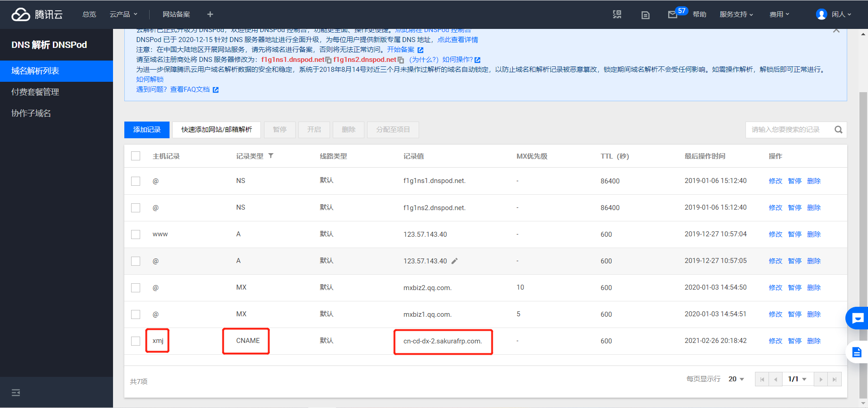The image size is (868, 408).
Task: Open the 闲人 account dropdown
Action: click(841, 14)
